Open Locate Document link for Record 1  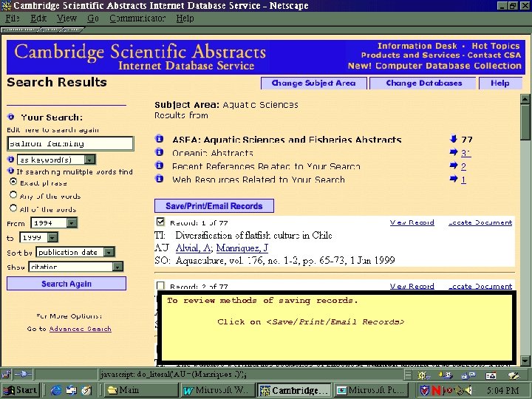point(480,222)
